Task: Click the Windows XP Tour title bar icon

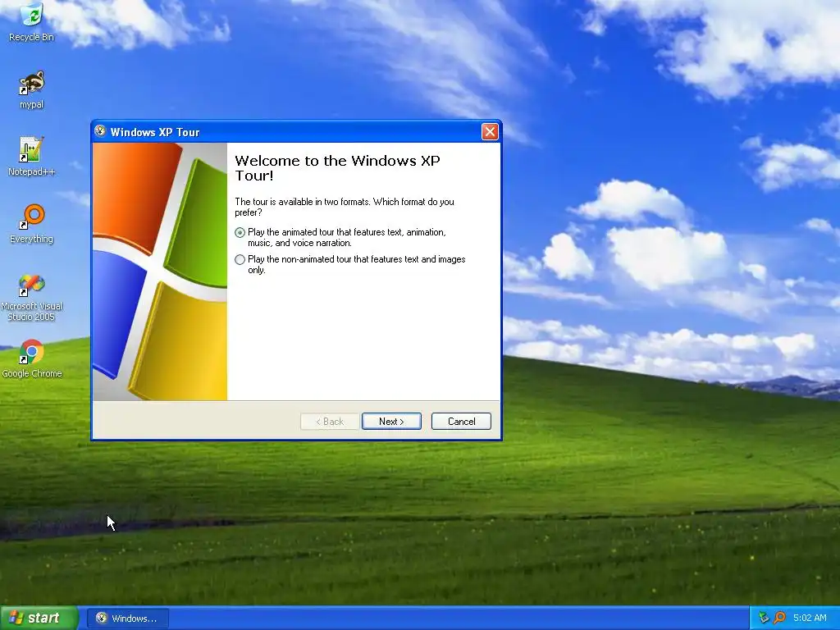Action: coord(100,131)
